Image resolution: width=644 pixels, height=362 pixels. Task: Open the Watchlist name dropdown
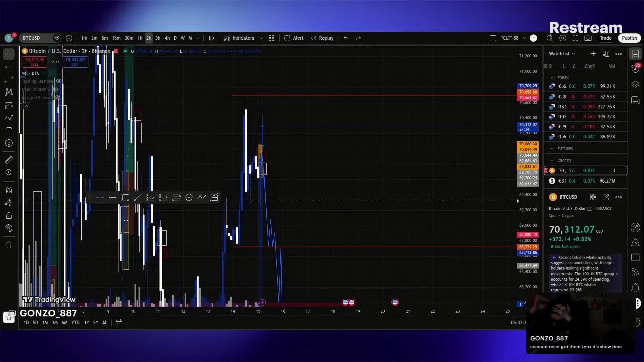562,54
